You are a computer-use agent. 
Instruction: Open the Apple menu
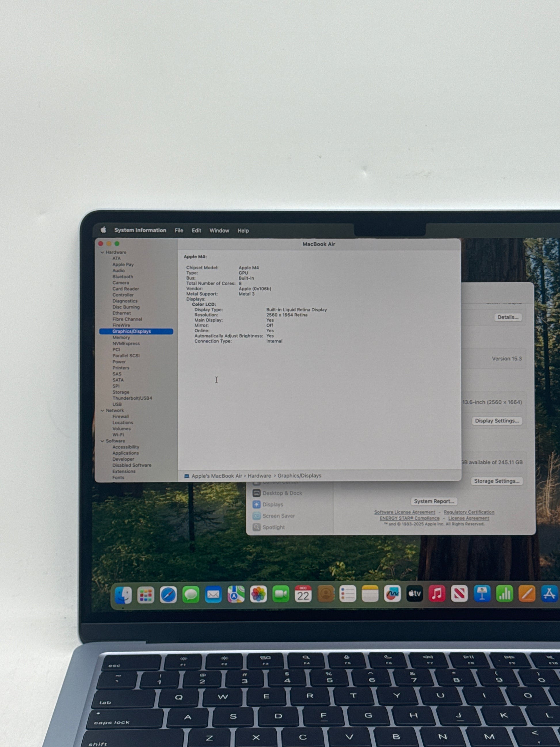[103, 230]
